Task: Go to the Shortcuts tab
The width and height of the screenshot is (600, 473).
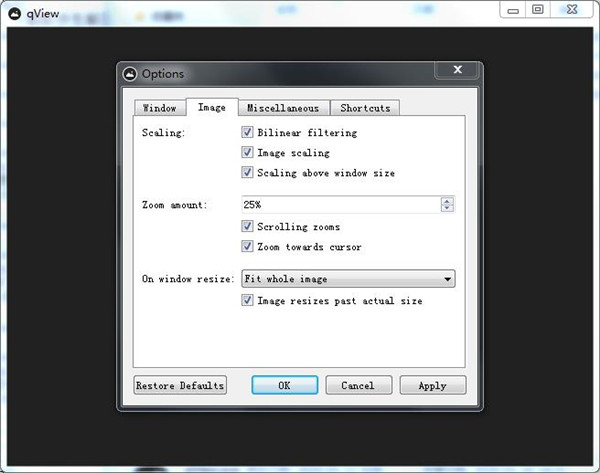Action: [x=365, y=108]
